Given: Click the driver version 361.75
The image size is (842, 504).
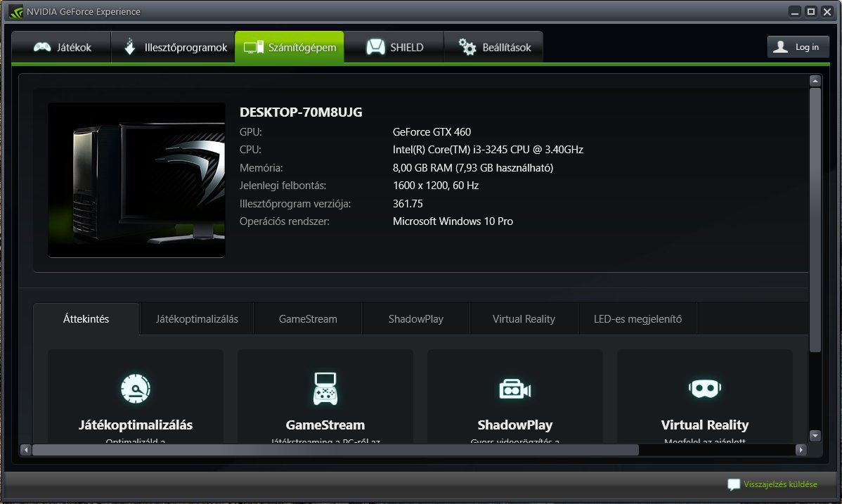Looking at the screenshot, I should pos(408,204).
